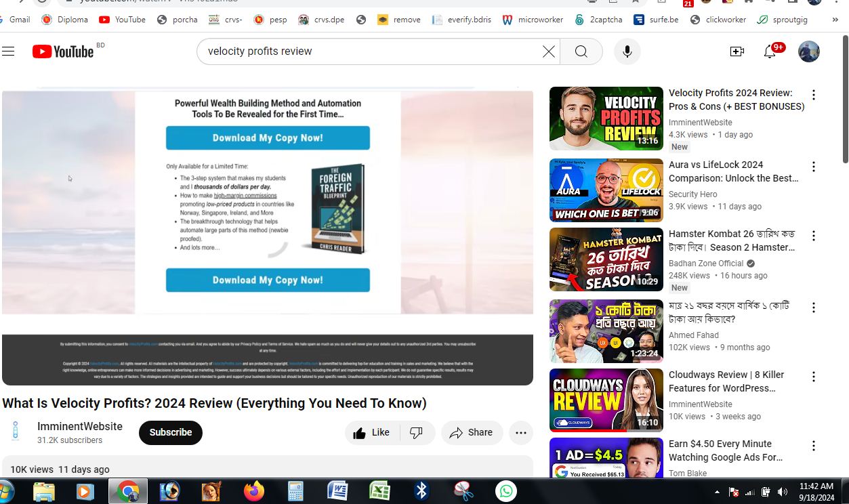Show hidden system tray icons
Screen dimensions: 849x504
[717, 492]
